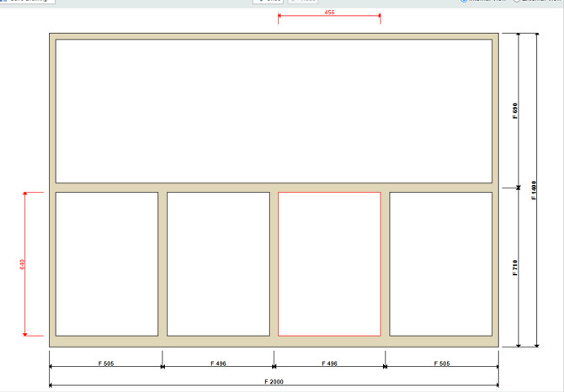Select the fourth bottom-right window pane
Screen dimensions: 564x392
point(440,263)
